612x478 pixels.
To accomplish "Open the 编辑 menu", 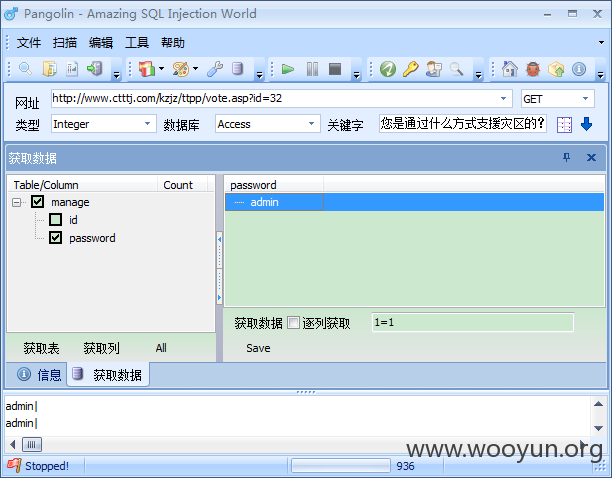I will point(101,43).
